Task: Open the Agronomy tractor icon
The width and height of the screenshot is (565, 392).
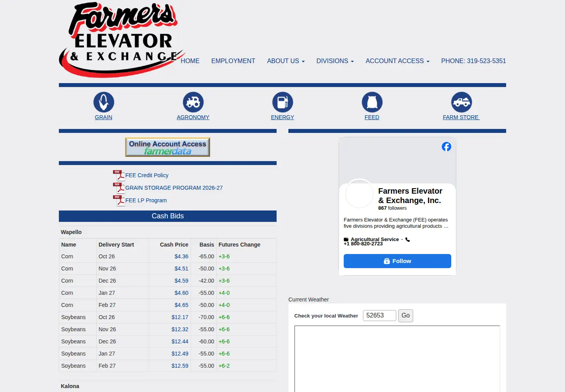Action: click(193, 102)
